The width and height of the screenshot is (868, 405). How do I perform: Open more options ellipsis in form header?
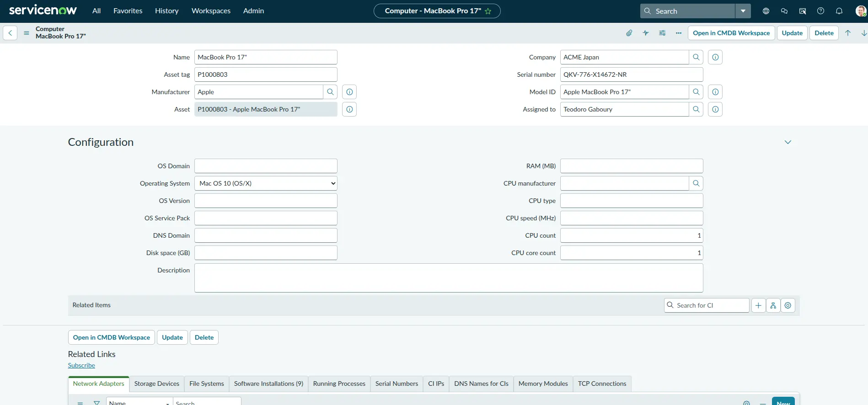click(679, 33)
